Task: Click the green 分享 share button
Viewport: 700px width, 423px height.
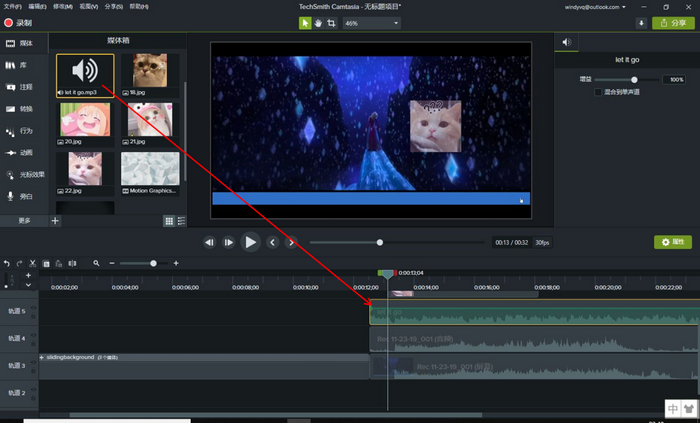Action: 673,23
